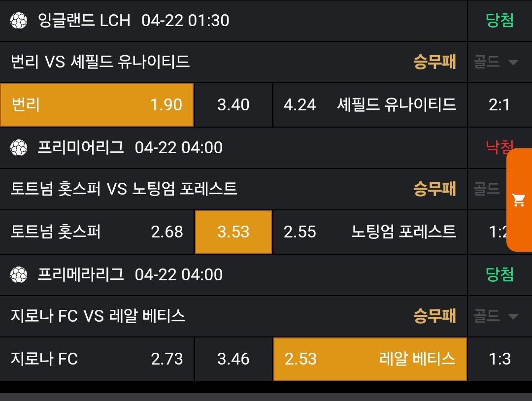
Task: Toggle the 레알 베티스 2.53 away bet
Action: [x=370, y=359]
